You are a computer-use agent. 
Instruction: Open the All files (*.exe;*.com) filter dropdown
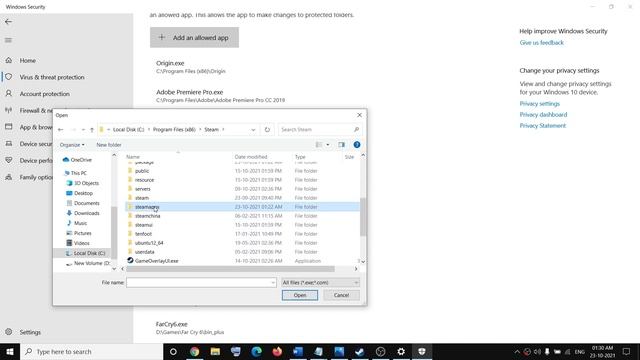(320, 282)
